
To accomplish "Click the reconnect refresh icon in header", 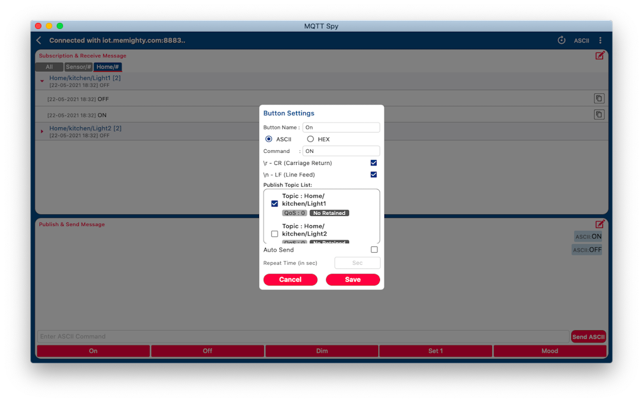I will (561, 40).
